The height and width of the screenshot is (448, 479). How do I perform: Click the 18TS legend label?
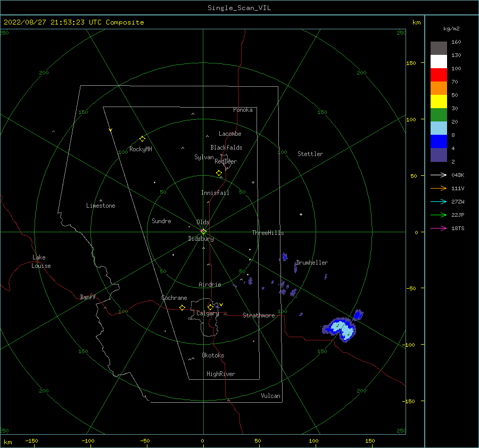[458, 228]
